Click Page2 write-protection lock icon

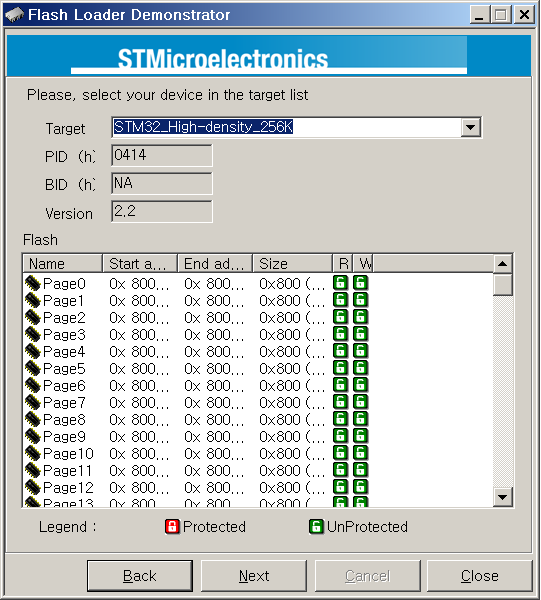(360, 317)
